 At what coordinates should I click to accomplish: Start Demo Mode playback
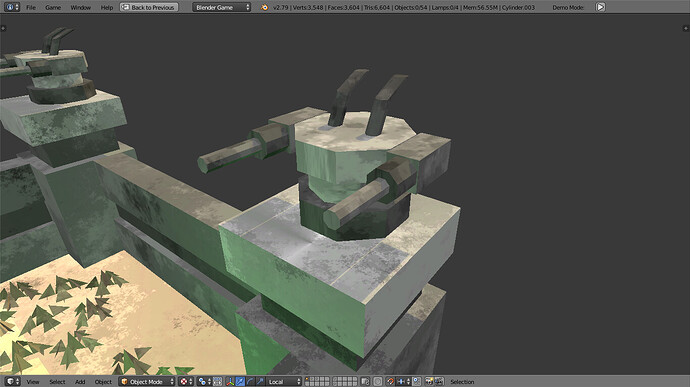(600, 7)
